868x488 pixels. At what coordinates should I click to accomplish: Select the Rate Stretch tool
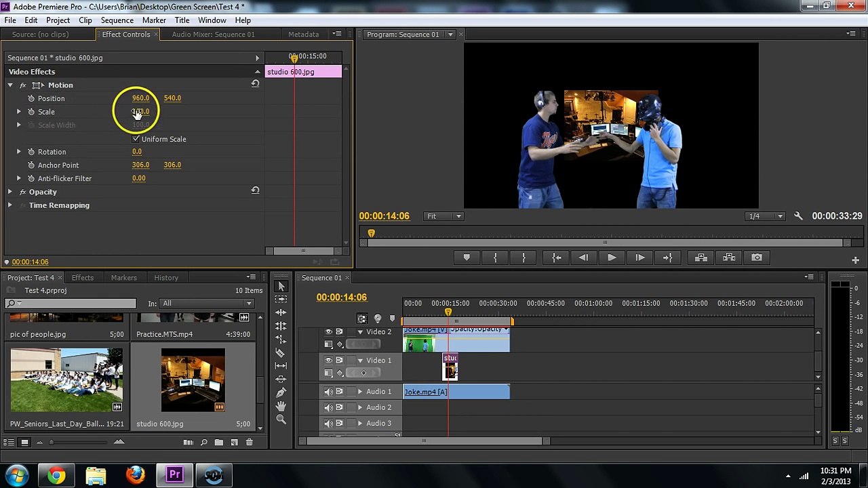pos(281,339)
